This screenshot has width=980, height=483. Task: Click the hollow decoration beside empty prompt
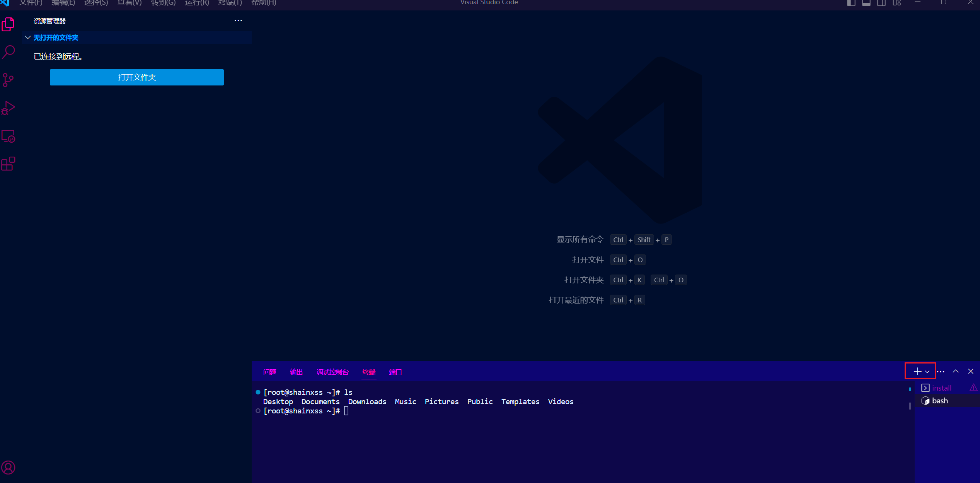(258, 411)
